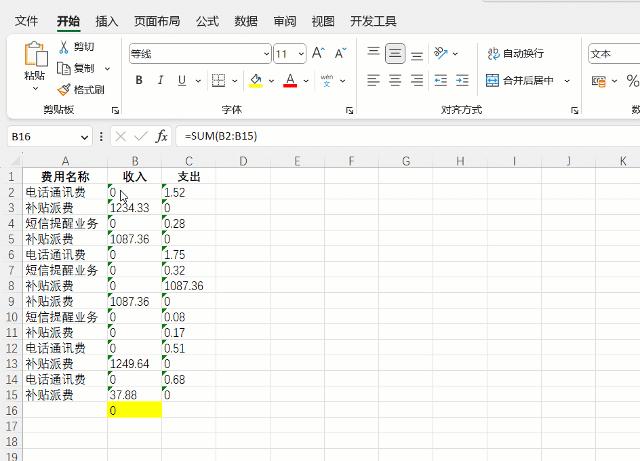The width and height of the screenshot is (640, 461).
Task: Enable 自动换行 wrap text
Action: (x=516, y=53)
